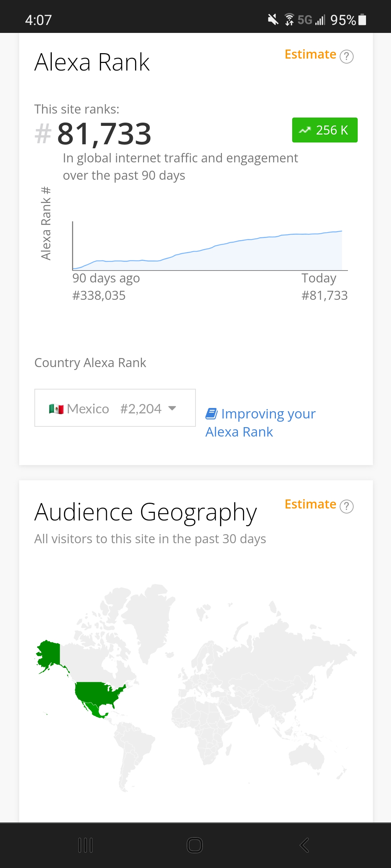This screenshot has height=868, width=391.
Task: Tap the muted sound icon in status bar
Action: tap(273, 20)
